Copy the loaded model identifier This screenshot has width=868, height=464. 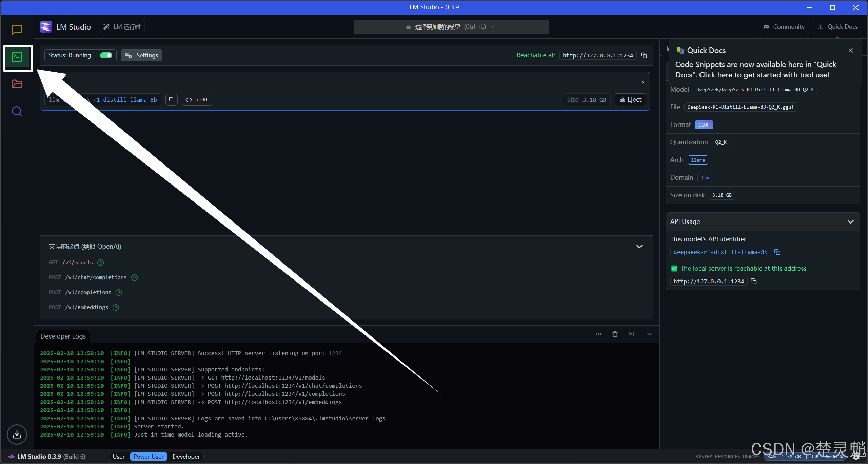[172, 100]
